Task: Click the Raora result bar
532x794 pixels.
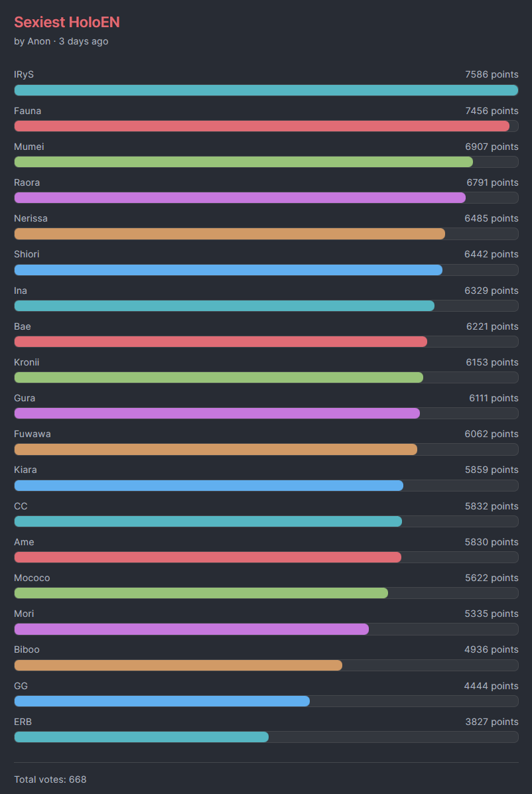Action: click(266, 198)
